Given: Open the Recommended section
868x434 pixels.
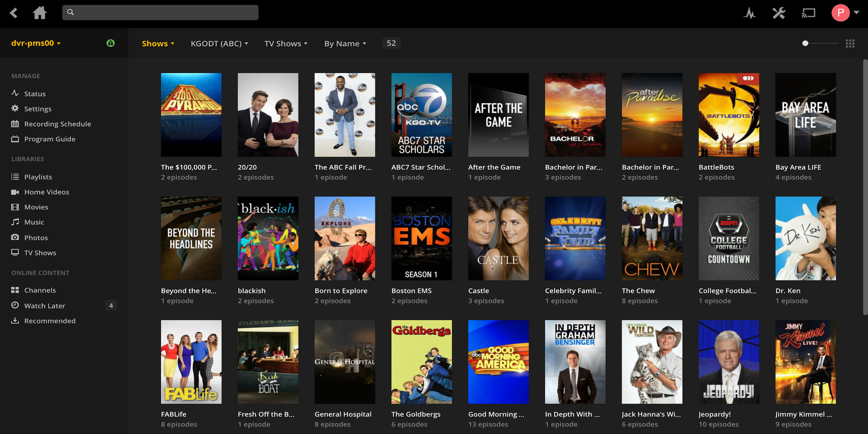Looking at the screenshot, I should click(x=50, y=320).
